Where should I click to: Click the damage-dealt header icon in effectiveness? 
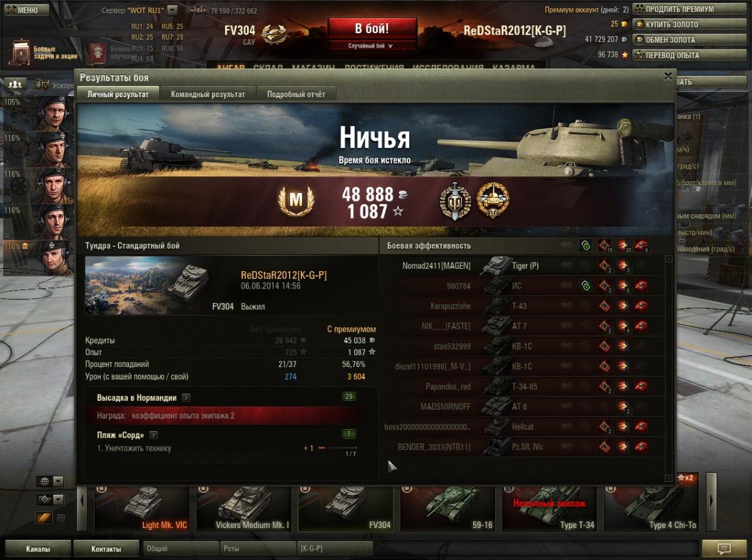click(x=622, y=246)
